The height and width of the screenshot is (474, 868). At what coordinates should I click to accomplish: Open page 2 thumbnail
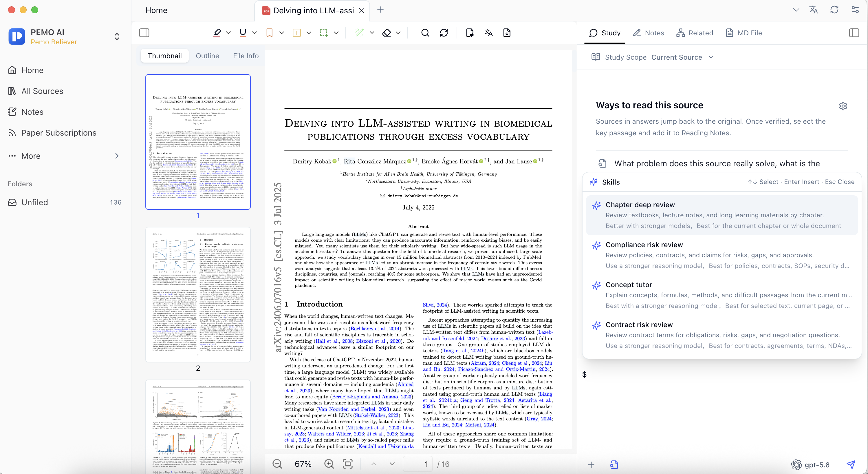click(198, 294)
